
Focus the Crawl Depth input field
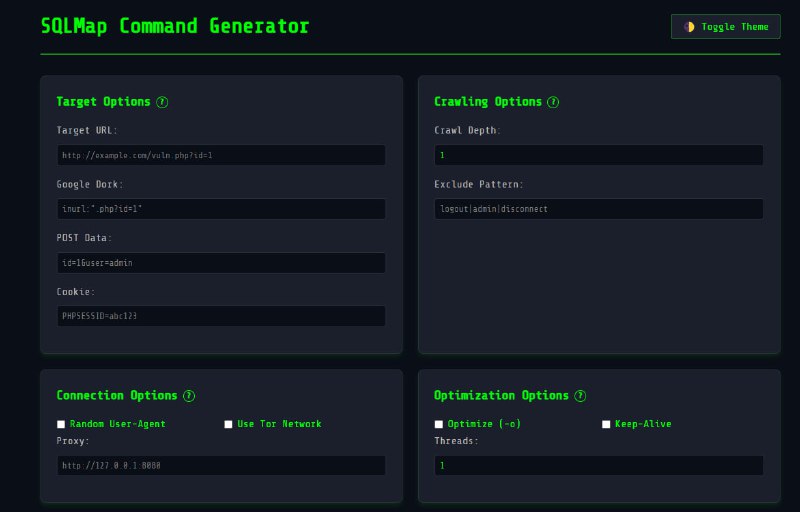pyautogui.click(x=598, y=155)
